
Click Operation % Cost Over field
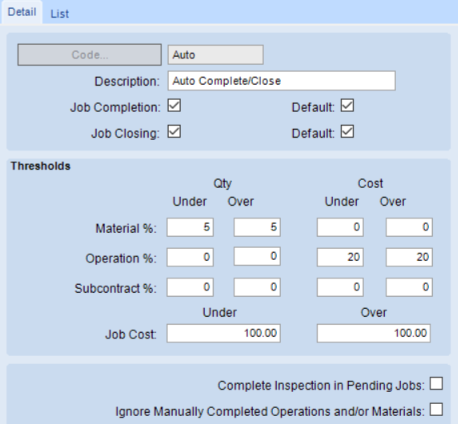[x=409, y=257]
